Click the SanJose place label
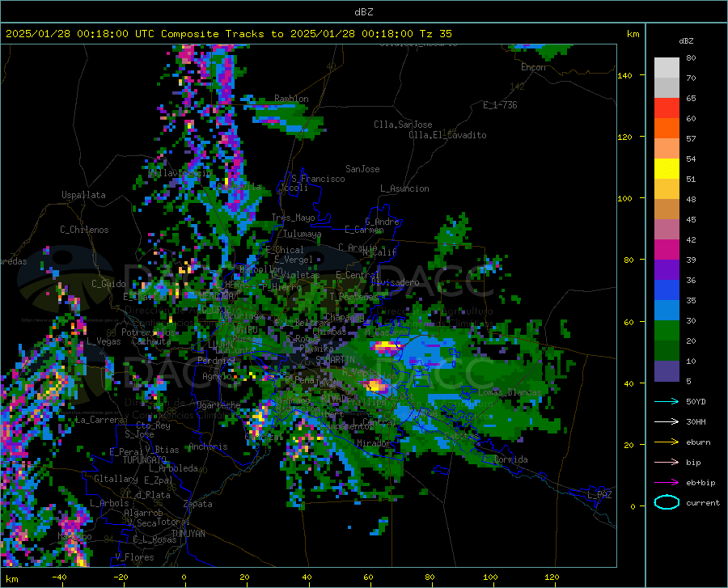Image resolution: width=728 pixels, height=588 pixels. click(362, 169)
